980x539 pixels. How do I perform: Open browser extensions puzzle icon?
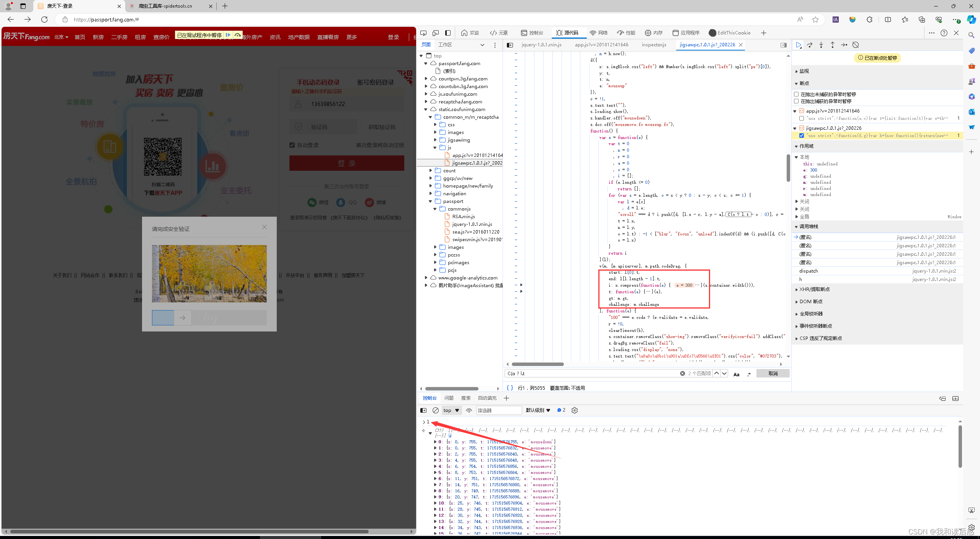[x=870, y=20]
